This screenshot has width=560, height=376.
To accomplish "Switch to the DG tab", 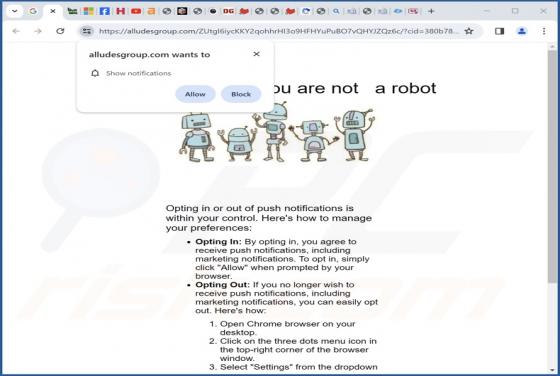I will [228, 11].
